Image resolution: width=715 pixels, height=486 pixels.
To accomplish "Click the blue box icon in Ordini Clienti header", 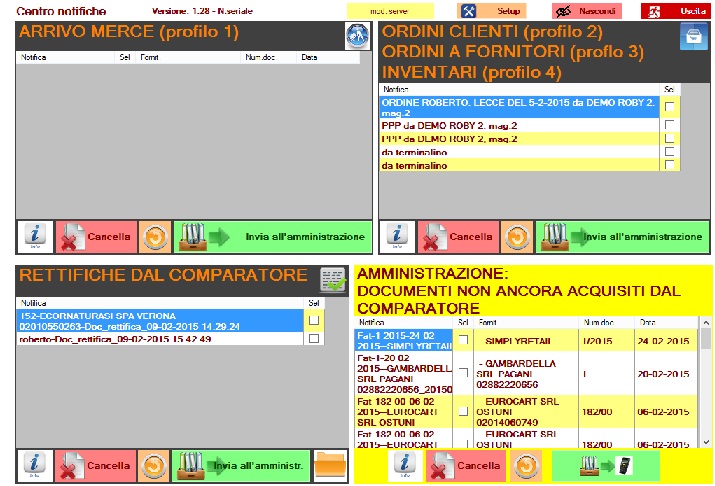I will (694, 36).
